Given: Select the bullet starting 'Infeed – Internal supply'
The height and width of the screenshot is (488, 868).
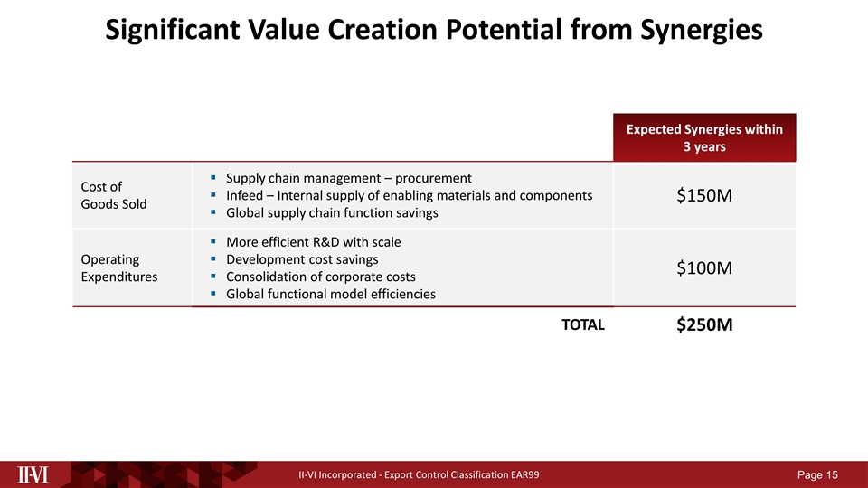Looking at the screenshot, I should (x=409, y=195).
